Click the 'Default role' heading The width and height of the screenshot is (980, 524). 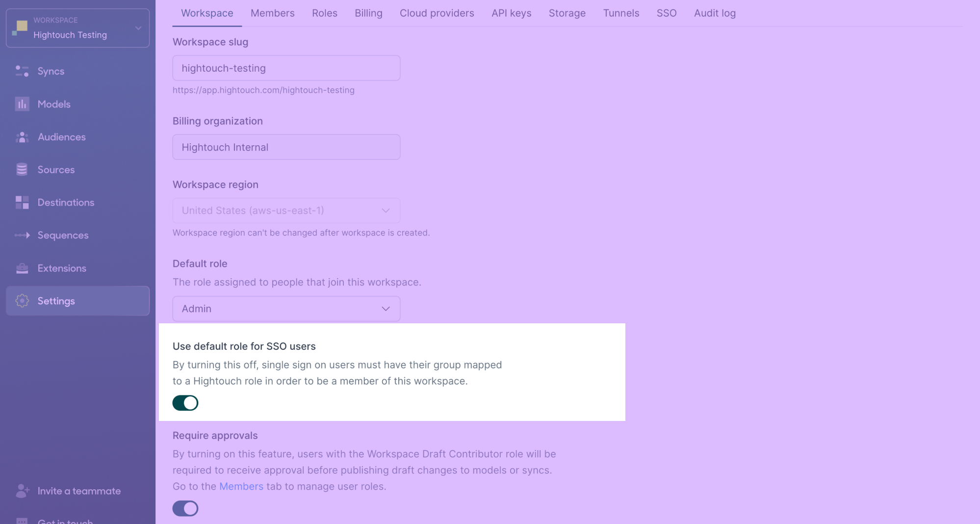200,263
